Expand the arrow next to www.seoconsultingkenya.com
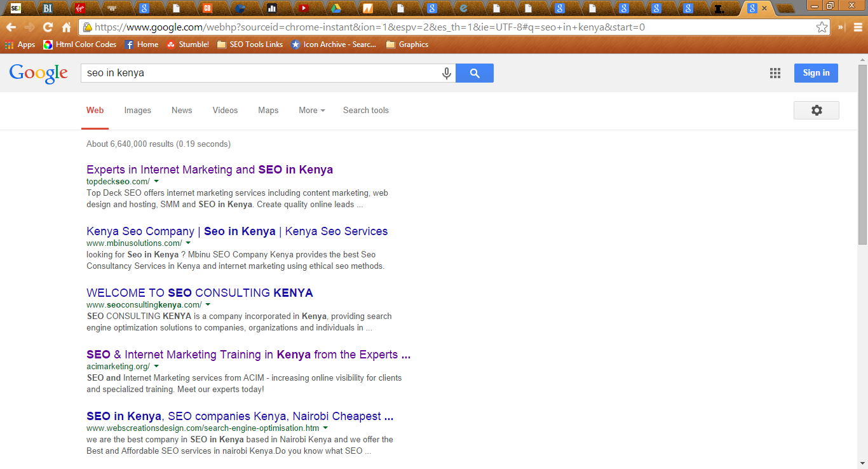868x469 pixels. (208, 304)
